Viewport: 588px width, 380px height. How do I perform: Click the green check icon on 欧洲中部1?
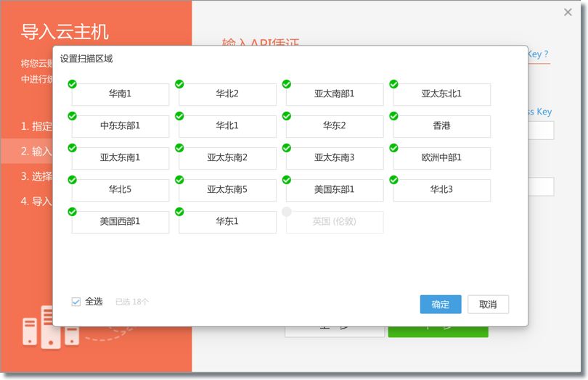[x=394, y=148]
